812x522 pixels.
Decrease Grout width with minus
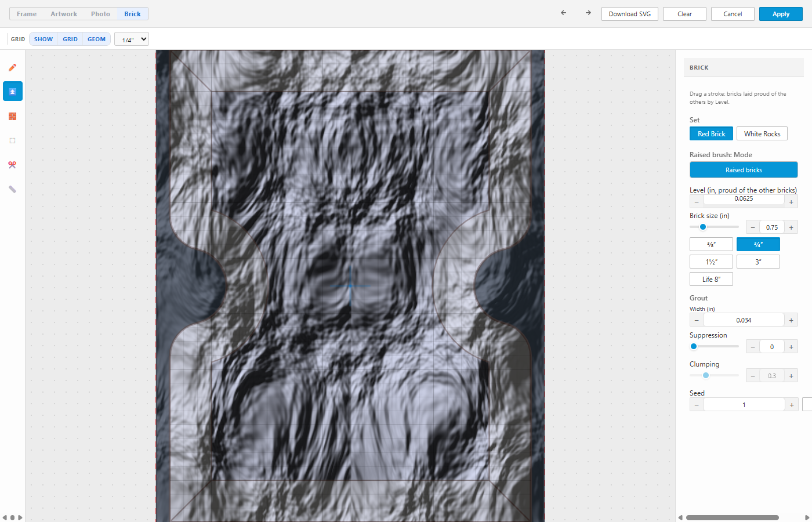point(697,320)
